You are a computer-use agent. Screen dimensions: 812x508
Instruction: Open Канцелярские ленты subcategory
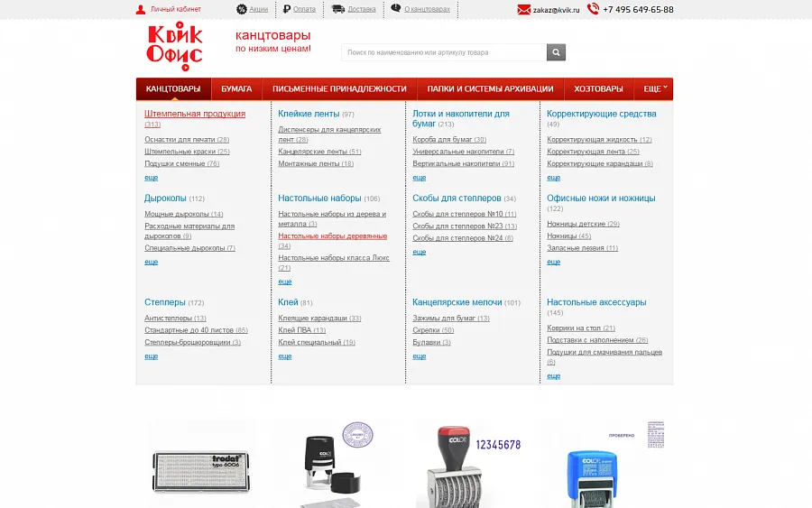click(x=319, y=152)
